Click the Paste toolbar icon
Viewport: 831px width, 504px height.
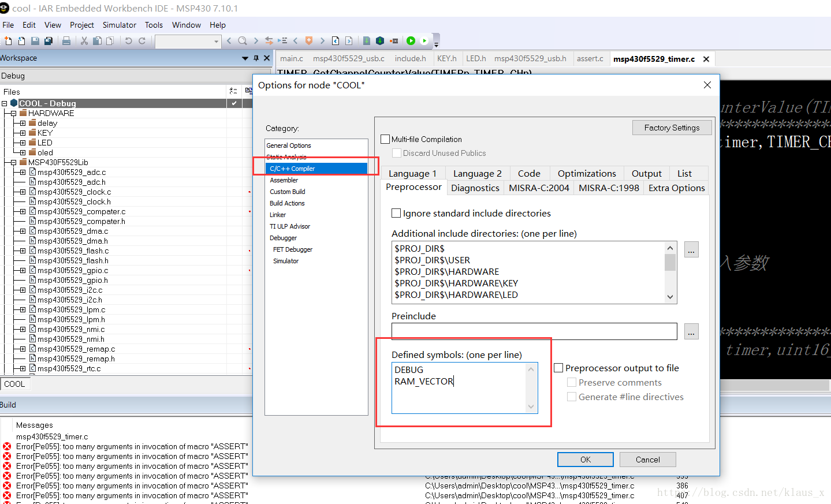click(110, 41)
